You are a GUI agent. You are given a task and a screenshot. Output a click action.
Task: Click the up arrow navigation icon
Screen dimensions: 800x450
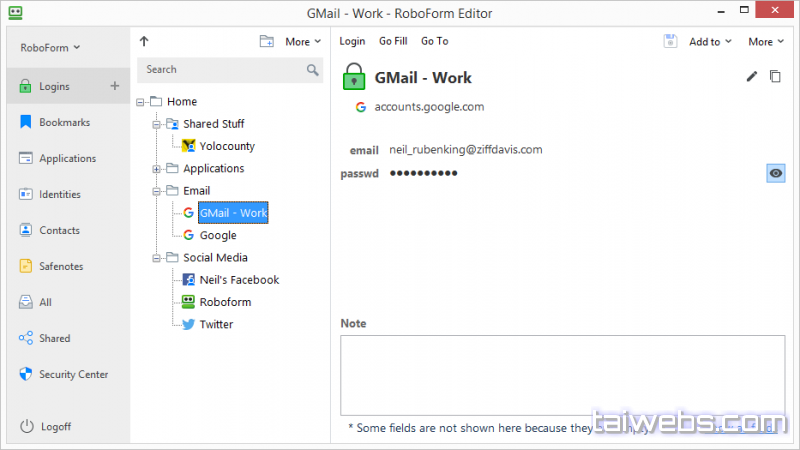pos(144,42)
